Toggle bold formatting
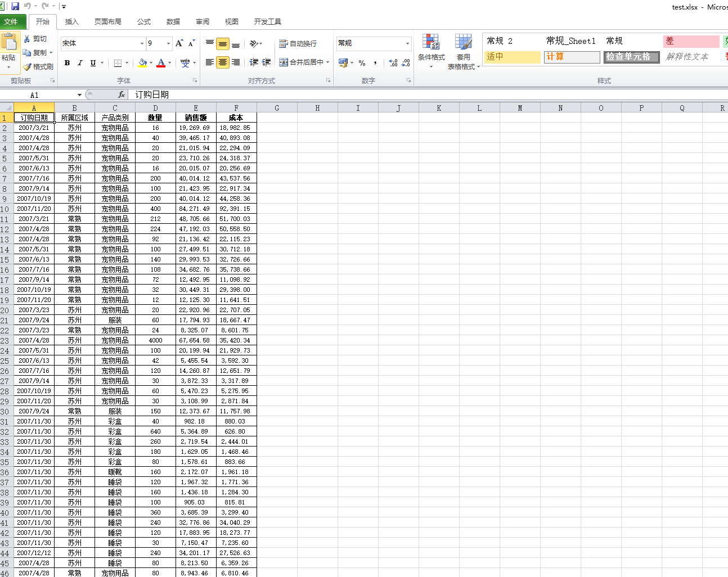The width and height of the screenshot is (728, 577). 67,63
